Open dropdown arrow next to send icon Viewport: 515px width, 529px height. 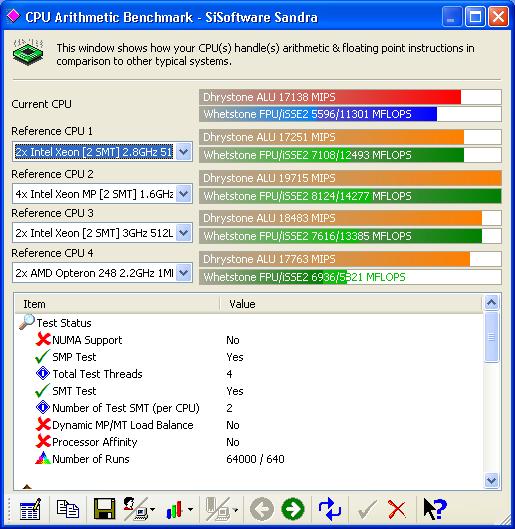click(153, 509)
